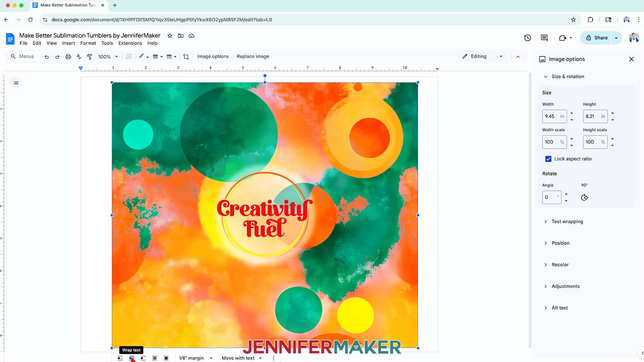Choose Behind text layout icon
The width and height of the screenshot is (644, 362).
(155, 358)
